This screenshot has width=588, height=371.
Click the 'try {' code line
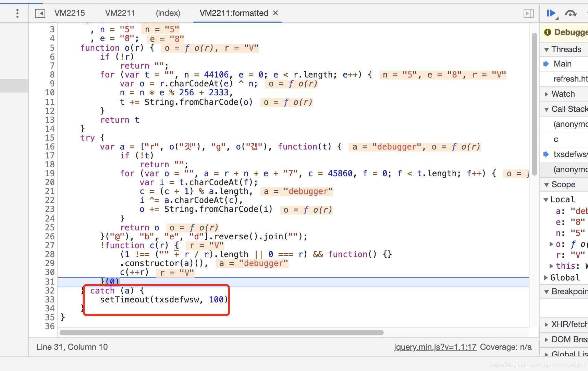coord(93,138)
